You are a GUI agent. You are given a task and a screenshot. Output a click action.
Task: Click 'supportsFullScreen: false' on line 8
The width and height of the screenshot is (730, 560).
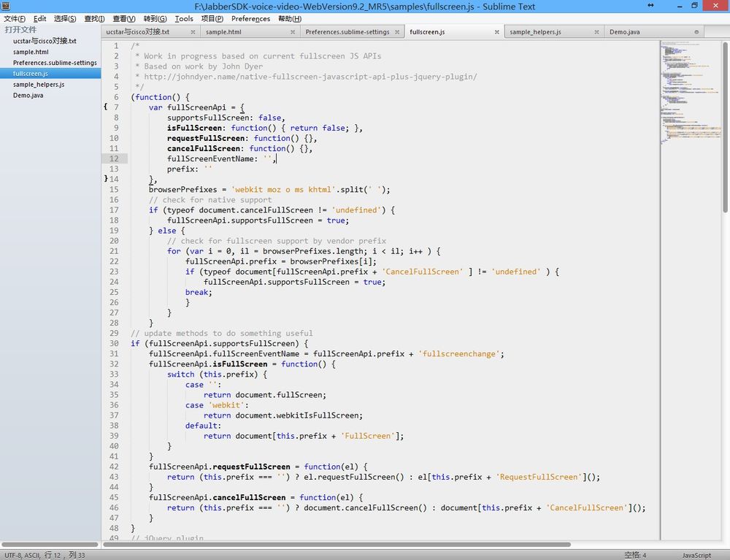(224, 118)
